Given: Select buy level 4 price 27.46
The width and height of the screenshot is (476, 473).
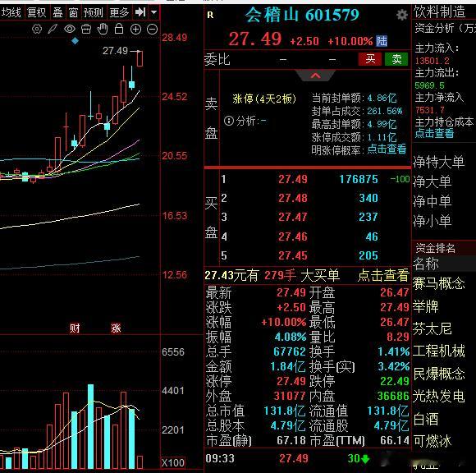Looking at the screenshot, I should pos(293,236).
